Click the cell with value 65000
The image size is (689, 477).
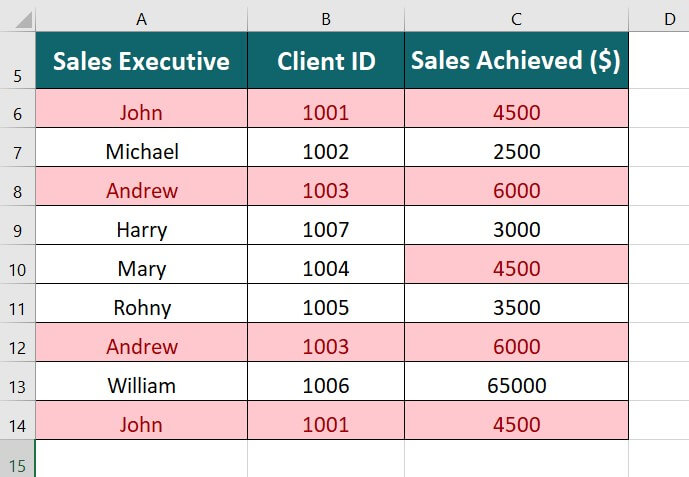coord(516,386)
